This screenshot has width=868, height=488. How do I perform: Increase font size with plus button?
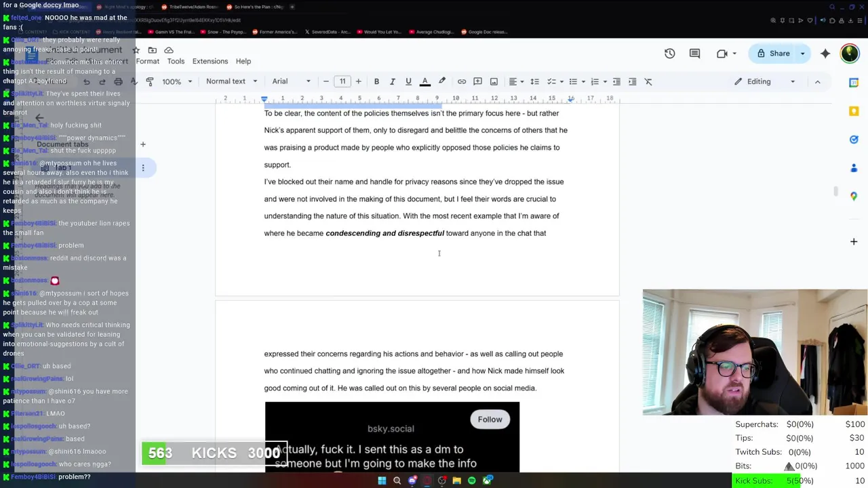[x=358, y=81]
